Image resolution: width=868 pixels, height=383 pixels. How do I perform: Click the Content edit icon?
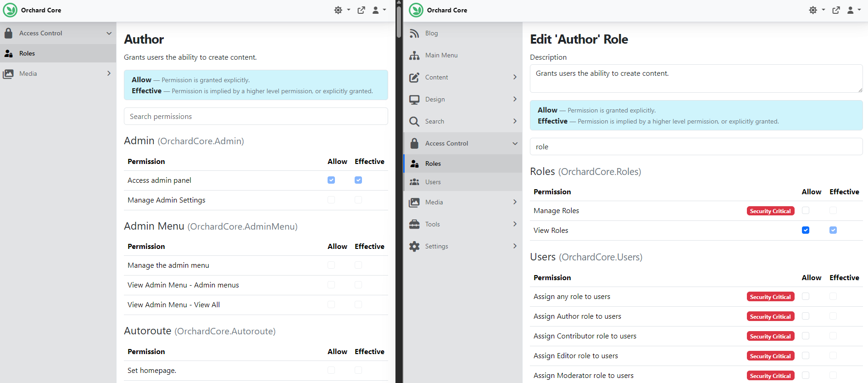click(414, 77)
